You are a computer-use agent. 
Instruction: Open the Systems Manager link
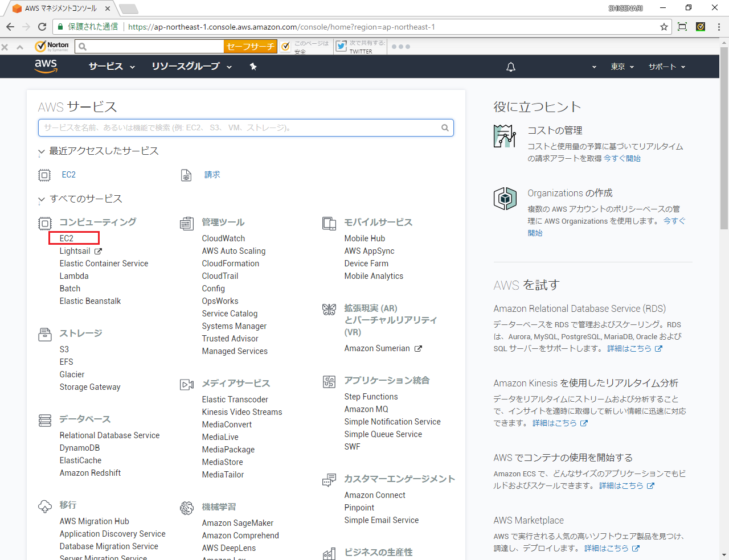(x=234, y=326)
